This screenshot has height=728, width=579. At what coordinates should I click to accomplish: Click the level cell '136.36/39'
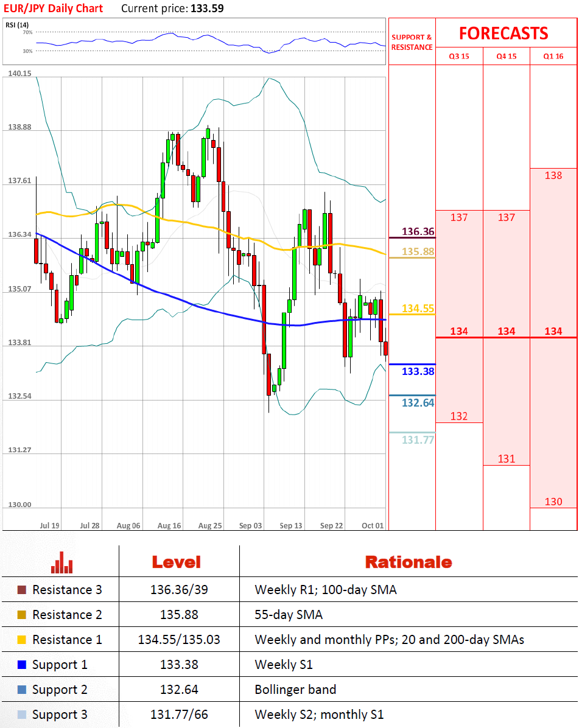(179, 590)
